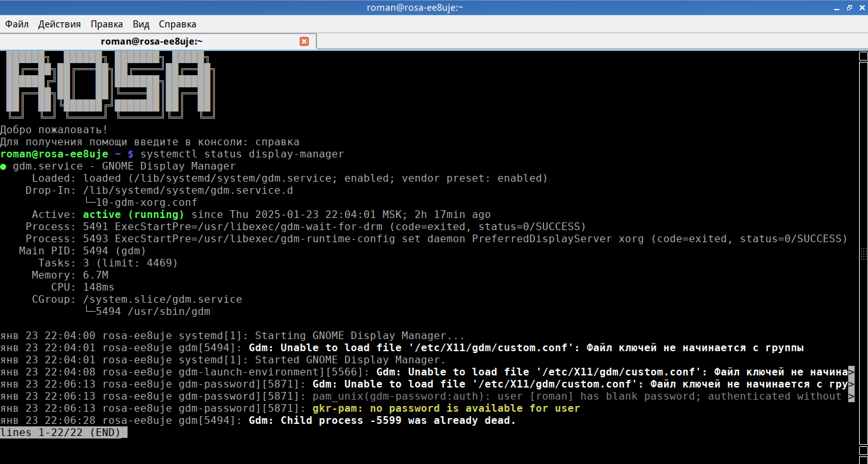Click the 'gdm-runtime-config' ExecStartPre line
The height and width of the screenshot is (464, 868).
436,239
